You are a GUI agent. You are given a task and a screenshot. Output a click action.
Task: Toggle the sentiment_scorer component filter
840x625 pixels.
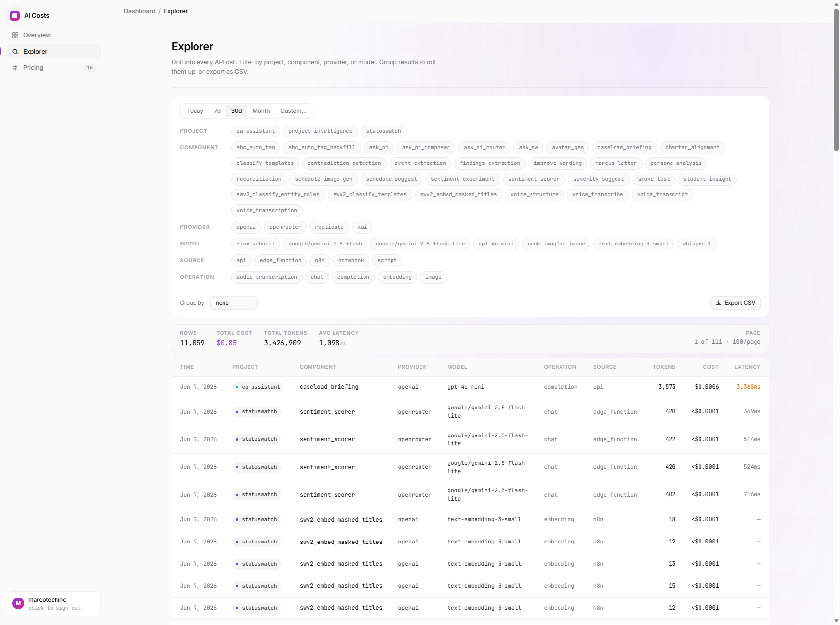pos(534,179)
